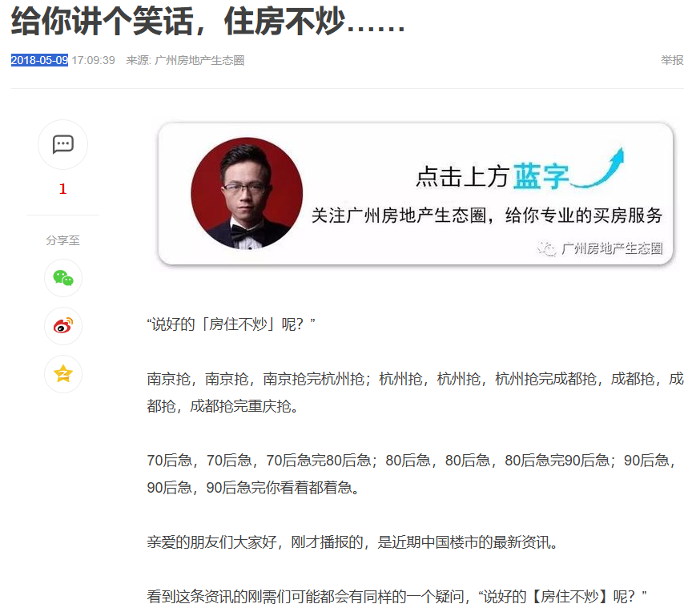Click the paragraph starting 亲爱的朋友们大家好
Image resolution: width=700 pixels, height=612 pixels.
coord(352,542)
